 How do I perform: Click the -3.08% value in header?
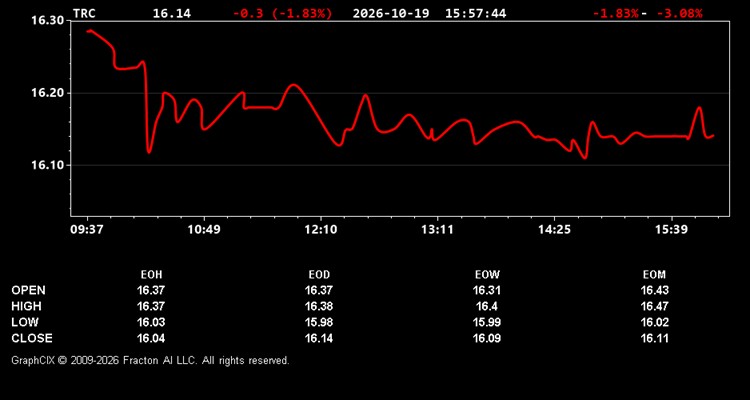click(679, 13)
